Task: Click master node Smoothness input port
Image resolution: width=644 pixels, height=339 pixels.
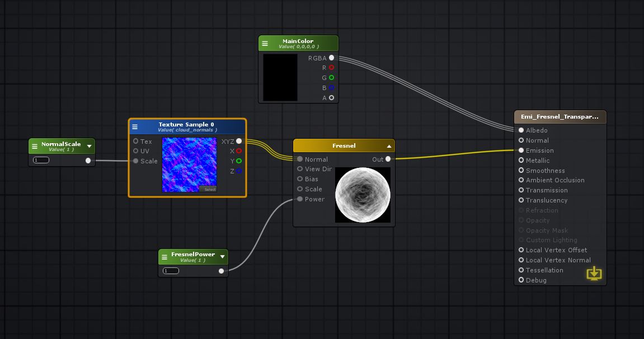Action: [521, 170]
